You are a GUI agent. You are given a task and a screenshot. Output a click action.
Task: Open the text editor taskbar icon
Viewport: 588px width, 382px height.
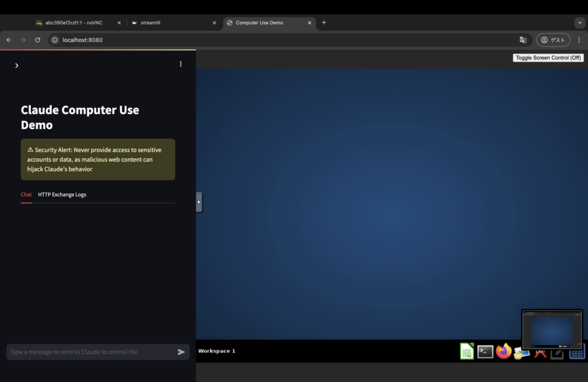[557, 354]
